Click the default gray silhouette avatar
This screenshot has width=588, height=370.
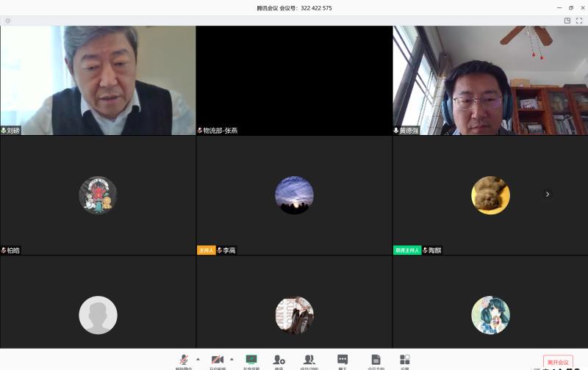coord(98,315)
